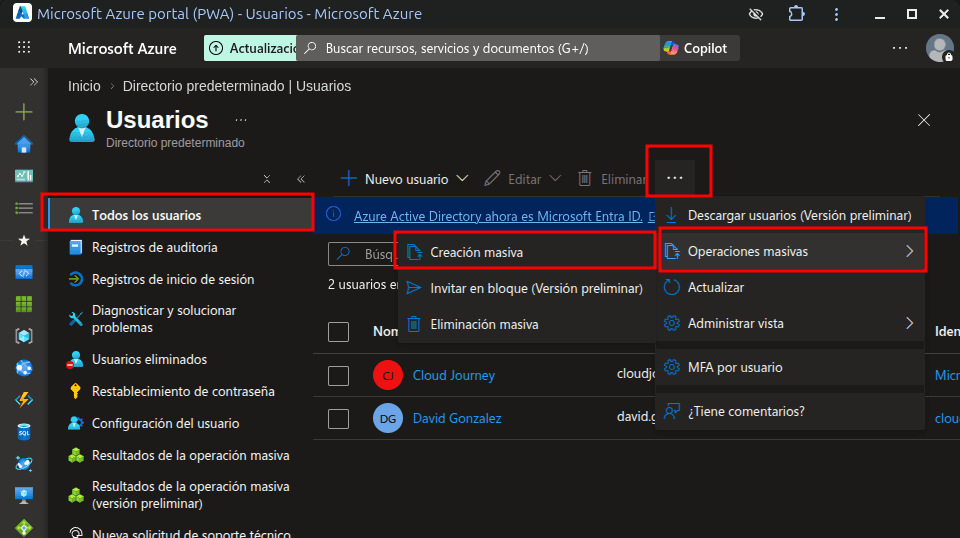Open the Favorites star icon in sidebar
This screenshot has height=538, width=960.
click(x=24, y=241)
